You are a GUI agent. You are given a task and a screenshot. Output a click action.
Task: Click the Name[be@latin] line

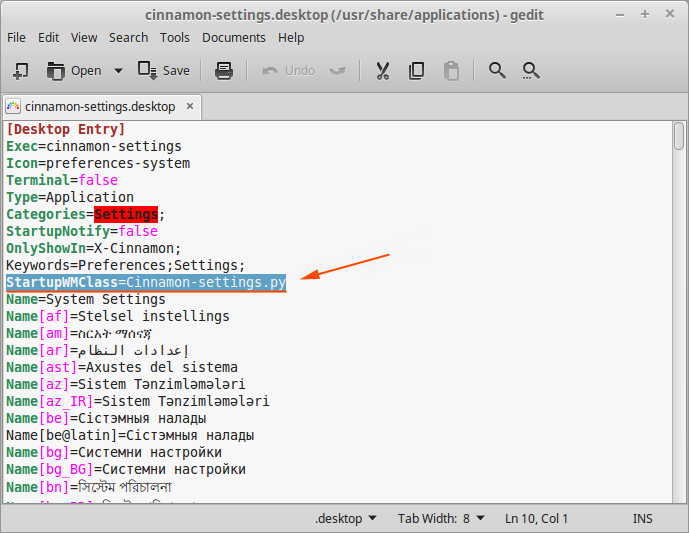click(x=130, y=436)
